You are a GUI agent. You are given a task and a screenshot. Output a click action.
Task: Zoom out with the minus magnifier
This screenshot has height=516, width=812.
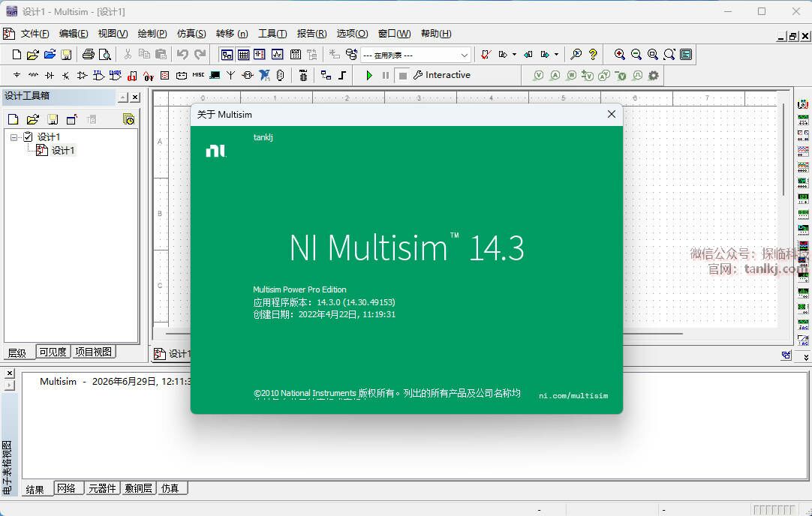(636, 54)
